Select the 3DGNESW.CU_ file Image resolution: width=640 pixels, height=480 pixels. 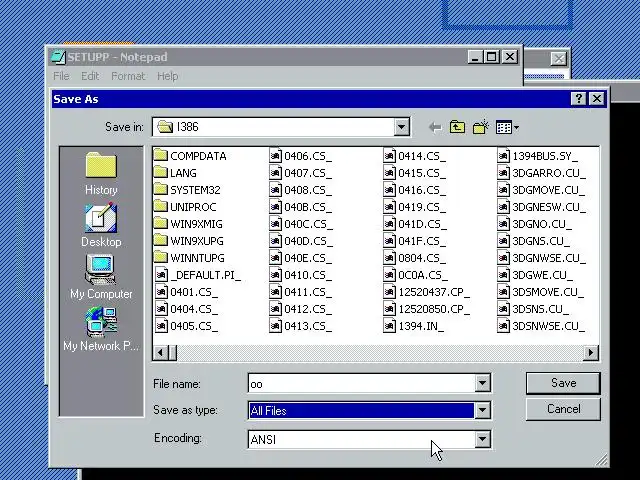coord(541,207)
